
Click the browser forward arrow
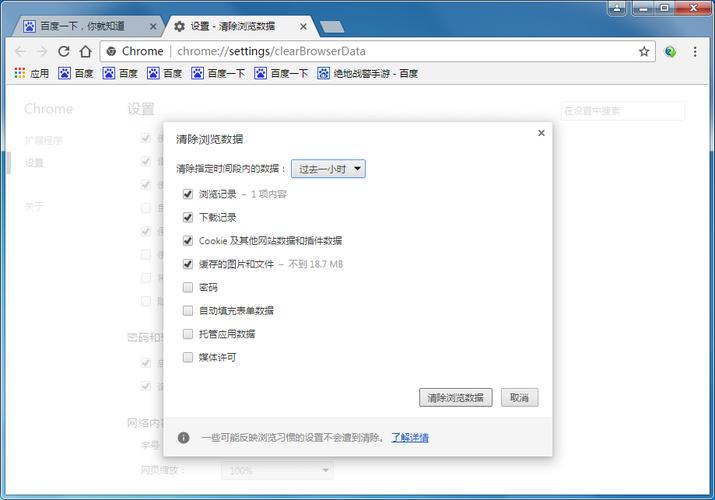click(x=42, y=52)
